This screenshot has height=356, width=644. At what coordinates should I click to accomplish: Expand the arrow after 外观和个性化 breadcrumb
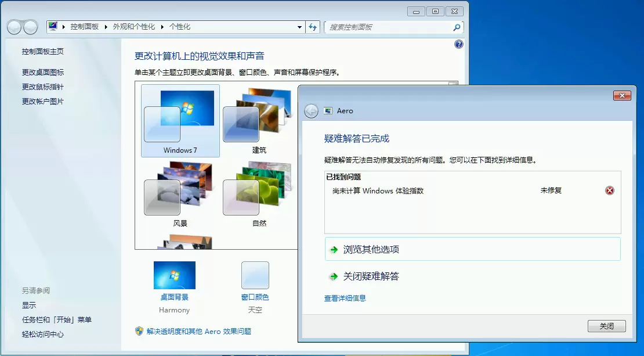162,27
